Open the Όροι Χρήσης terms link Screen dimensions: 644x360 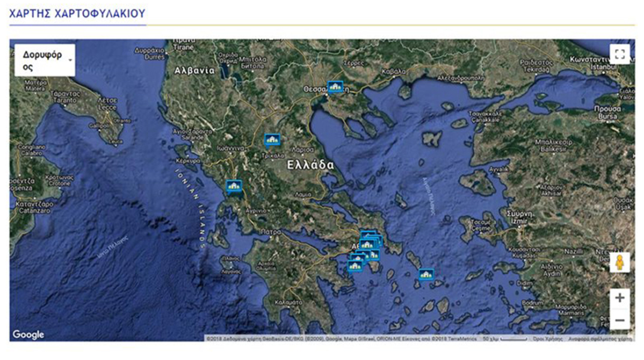[x=547, y=338]
